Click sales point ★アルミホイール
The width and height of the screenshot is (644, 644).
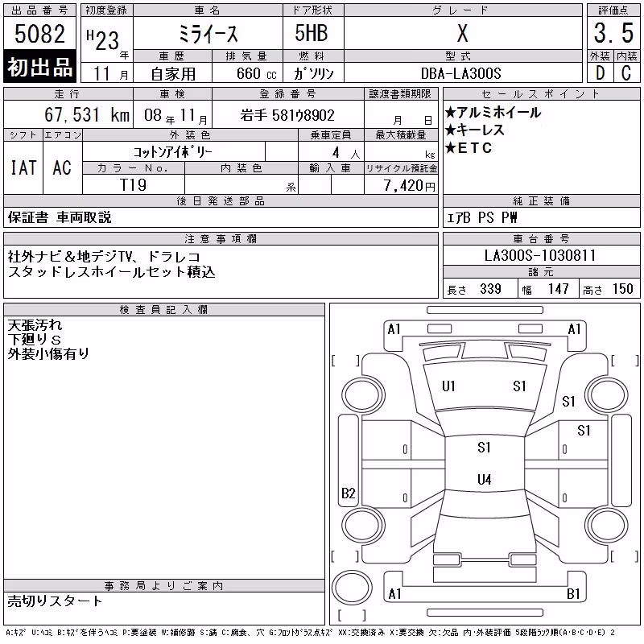click(493, 112)
